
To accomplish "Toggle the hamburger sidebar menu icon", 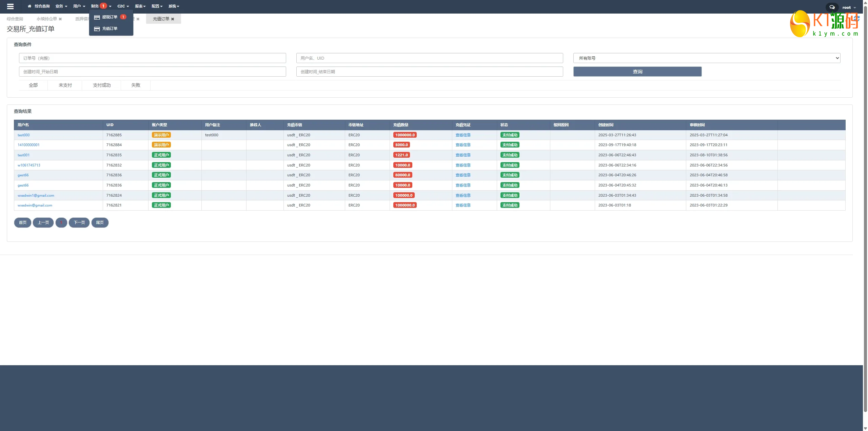I will click(10, 6).
